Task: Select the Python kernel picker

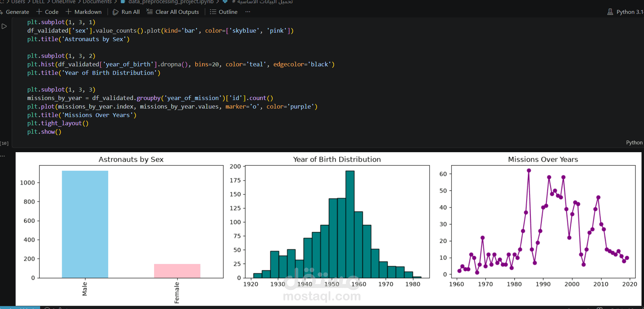Action: coord(626,12)
